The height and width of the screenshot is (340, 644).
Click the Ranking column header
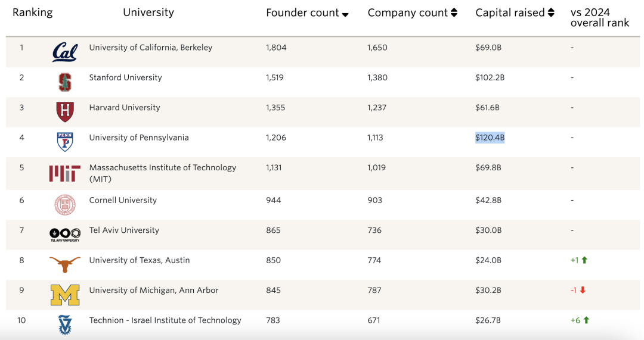coord(32,13)
